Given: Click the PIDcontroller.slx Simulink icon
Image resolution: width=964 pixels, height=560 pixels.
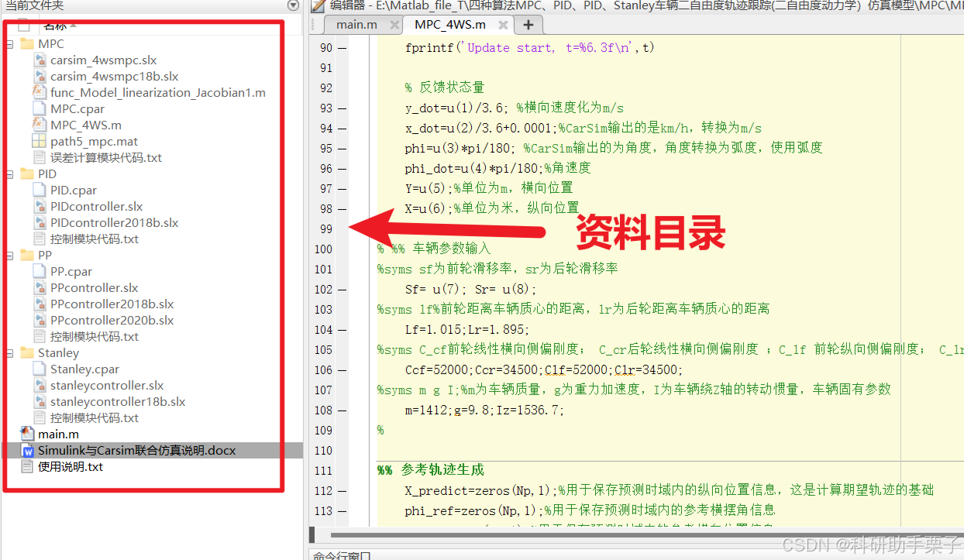Looking at the screenshot, I should pos(40,206).
